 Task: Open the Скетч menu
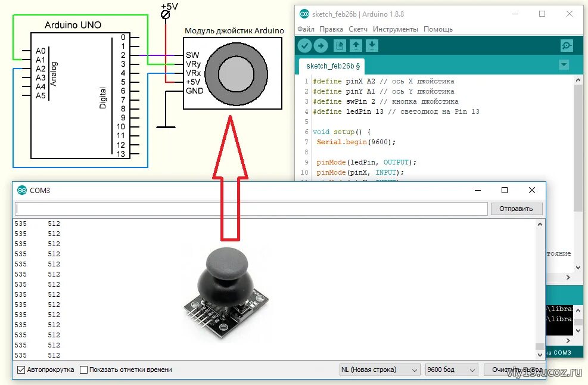(x=358, y=29)
